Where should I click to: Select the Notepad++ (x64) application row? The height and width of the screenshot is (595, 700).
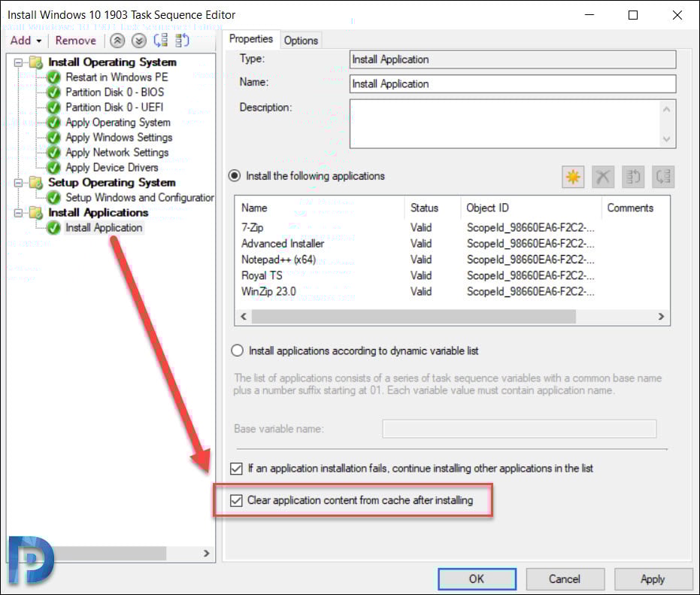pos(452,260)
